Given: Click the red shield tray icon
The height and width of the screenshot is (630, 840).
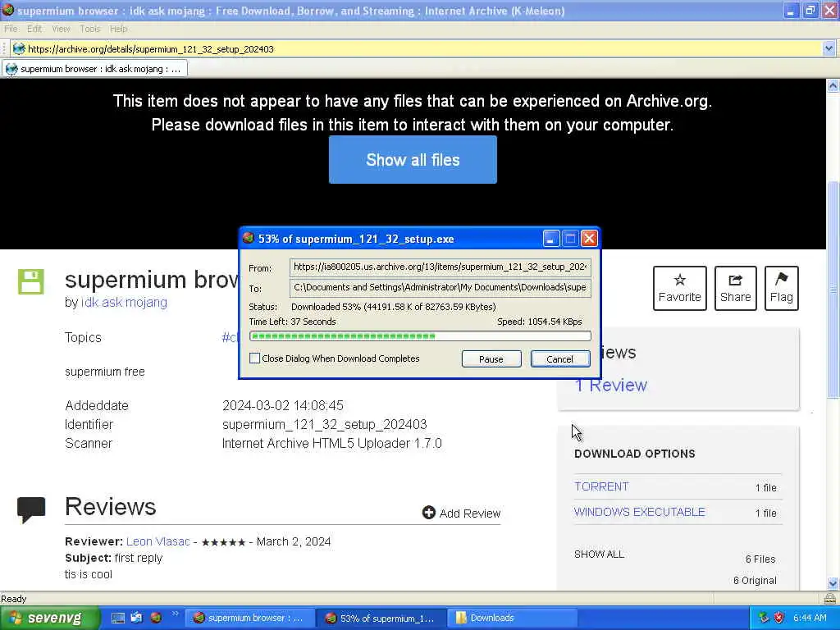Looking at the screenshot, I should pyautogui.click(x=779, y=618).
